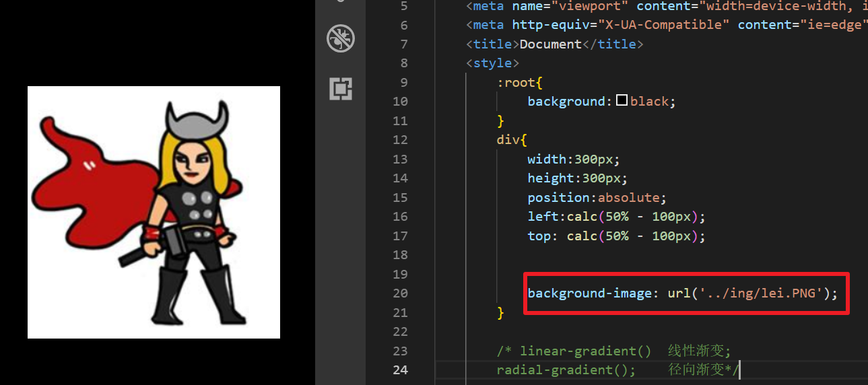868x385 pixels.
Task: Click the "black" value on line 10
Action: click(x=649, y=102)
